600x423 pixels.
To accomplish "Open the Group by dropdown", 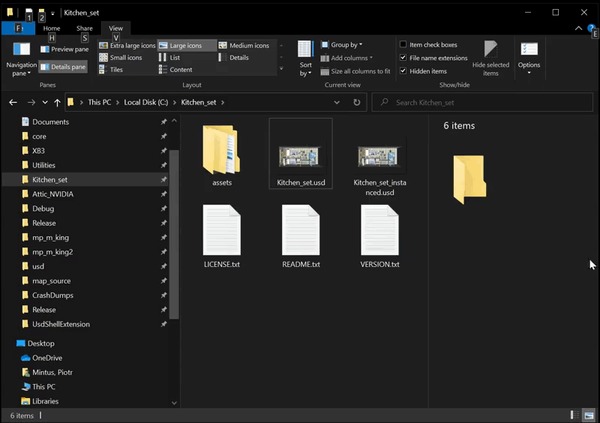I will tap(342, 45).
